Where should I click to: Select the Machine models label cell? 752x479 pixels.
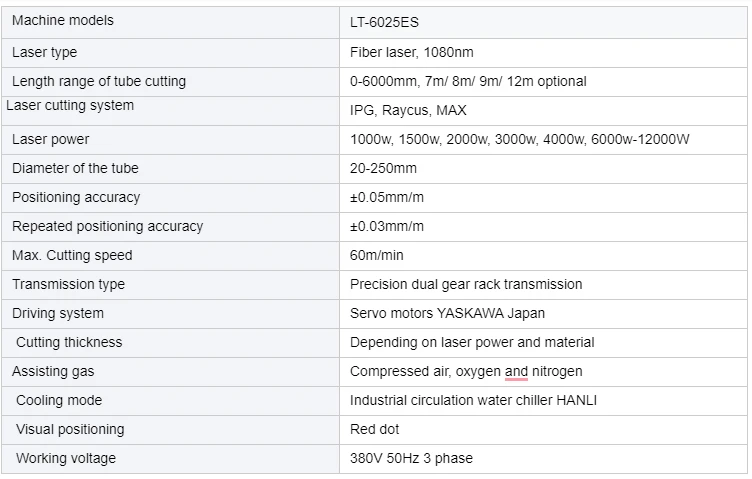tap(170, 23)
